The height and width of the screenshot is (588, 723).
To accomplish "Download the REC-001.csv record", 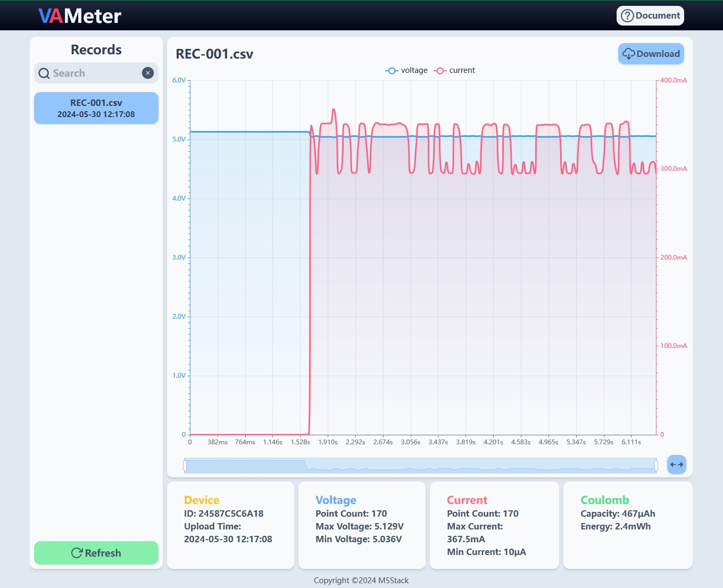I will pyautogui.click(x=651, y=54).
